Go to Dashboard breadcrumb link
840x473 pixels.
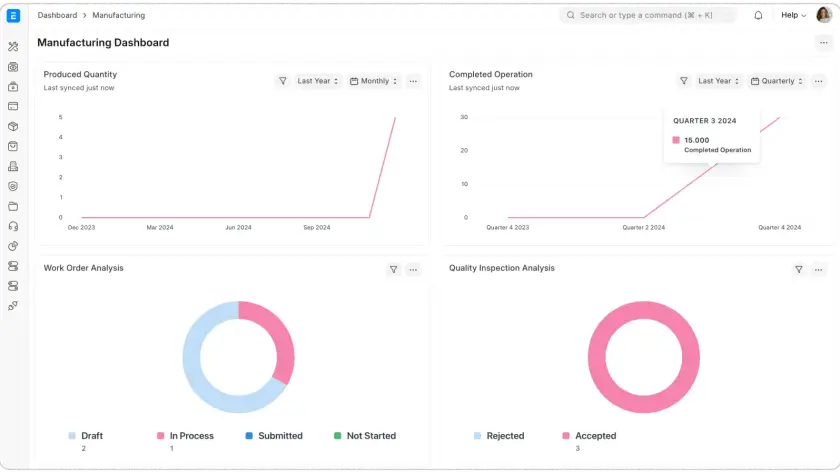[x=57, y=16]
